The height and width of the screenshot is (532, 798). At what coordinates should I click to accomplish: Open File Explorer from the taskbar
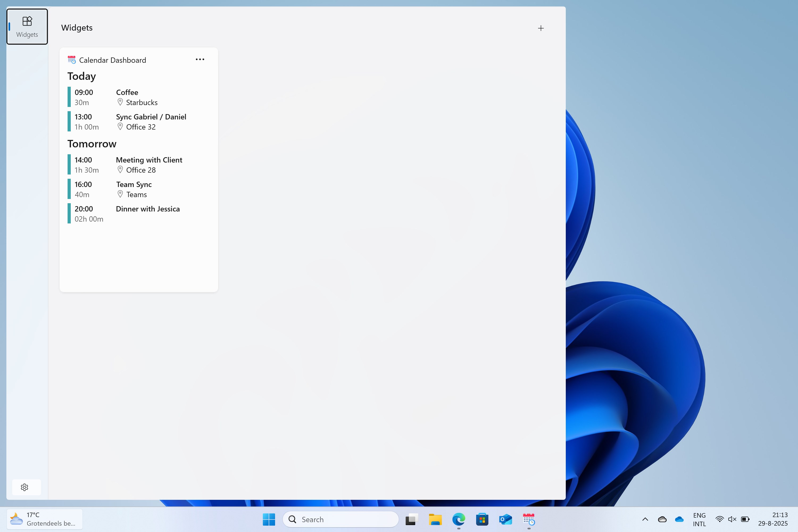point(435,519)
